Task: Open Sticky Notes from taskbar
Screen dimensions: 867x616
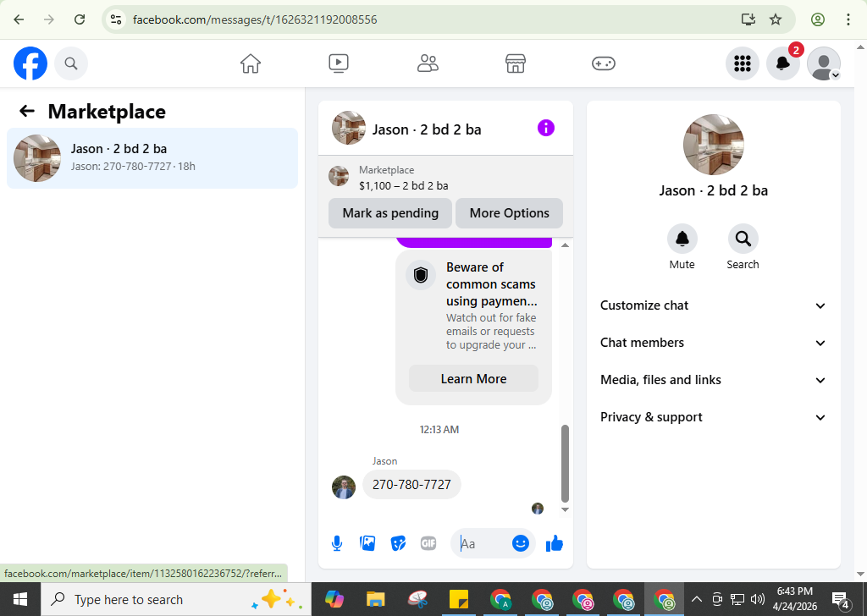Action: click(x=459, y=599)
